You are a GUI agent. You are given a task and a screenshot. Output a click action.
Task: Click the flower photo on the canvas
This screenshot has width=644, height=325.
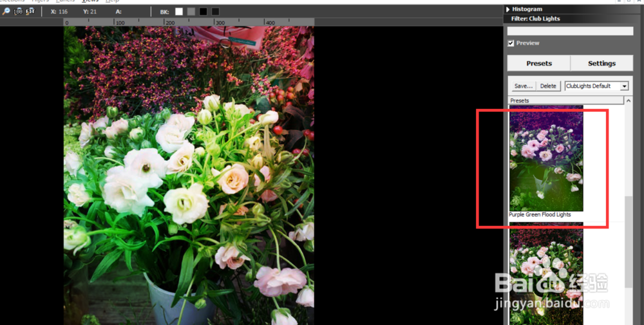189,176
